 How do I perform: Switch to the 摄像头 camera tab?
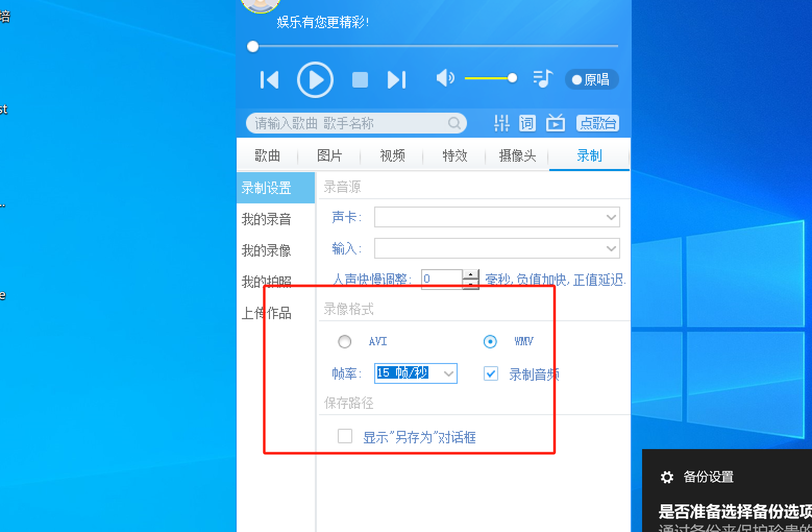click(516, 156)
